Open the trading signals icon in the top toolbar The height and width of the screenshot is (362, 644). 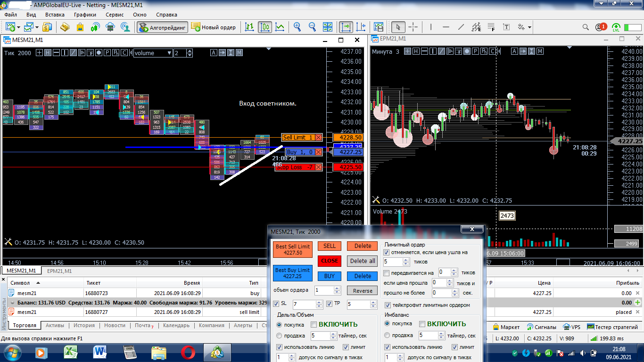(95, 27)
